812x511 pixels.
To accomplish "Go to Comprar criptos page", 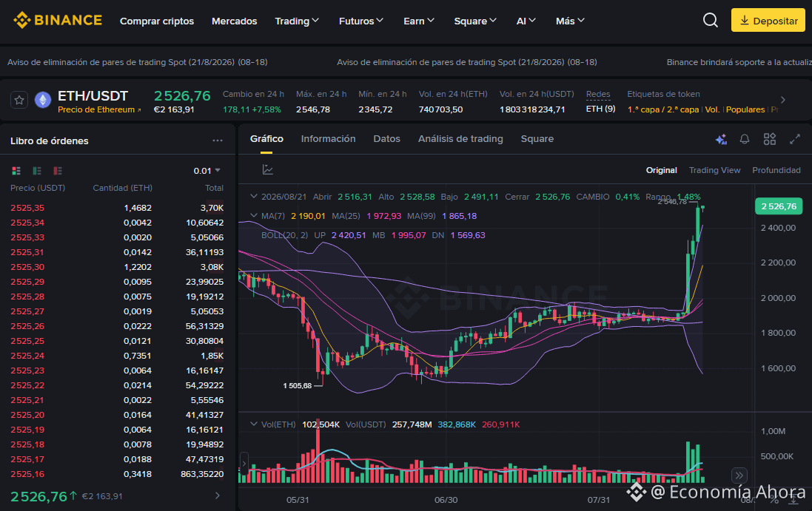I will (157, 21).
